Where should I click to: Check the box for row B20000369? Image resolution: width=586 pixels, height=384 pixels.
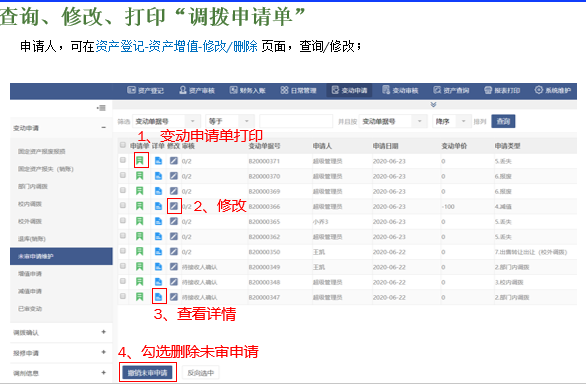pos(123,190)
